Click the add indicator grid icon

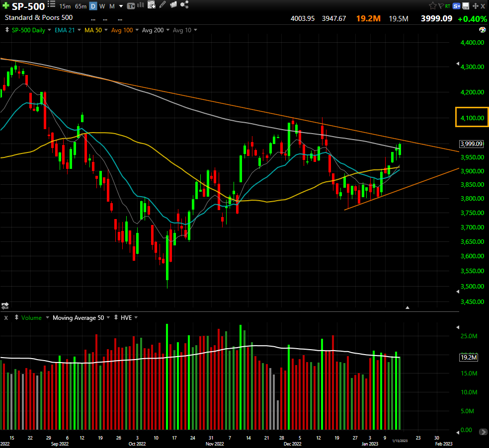151,4
